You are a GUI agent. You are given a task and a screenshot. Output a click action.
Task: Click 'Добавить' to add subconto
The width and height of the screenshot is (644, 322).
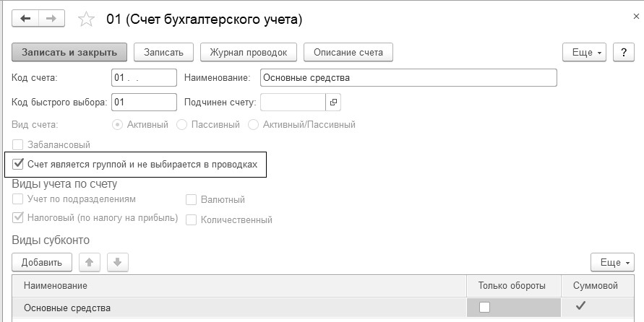point(41,261)
